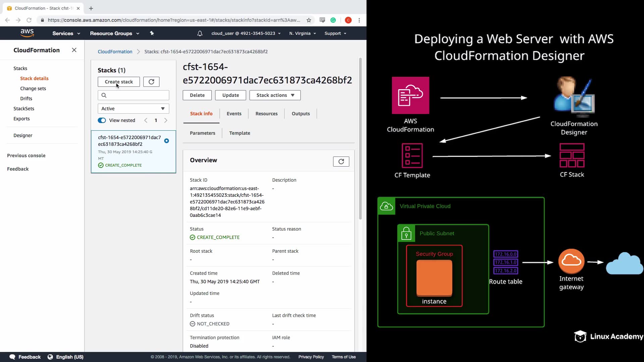644x362 pixels.
Task: Switch to the Events tab
Action: pos(234,114)
